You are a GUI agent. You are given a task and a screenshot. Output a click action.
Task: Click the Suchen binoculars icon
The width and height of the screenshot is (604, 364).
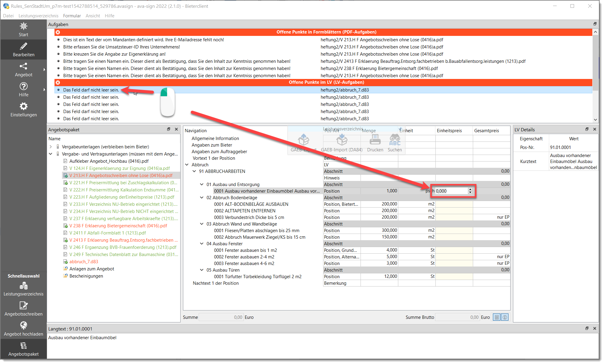click(x=395, y=140)
